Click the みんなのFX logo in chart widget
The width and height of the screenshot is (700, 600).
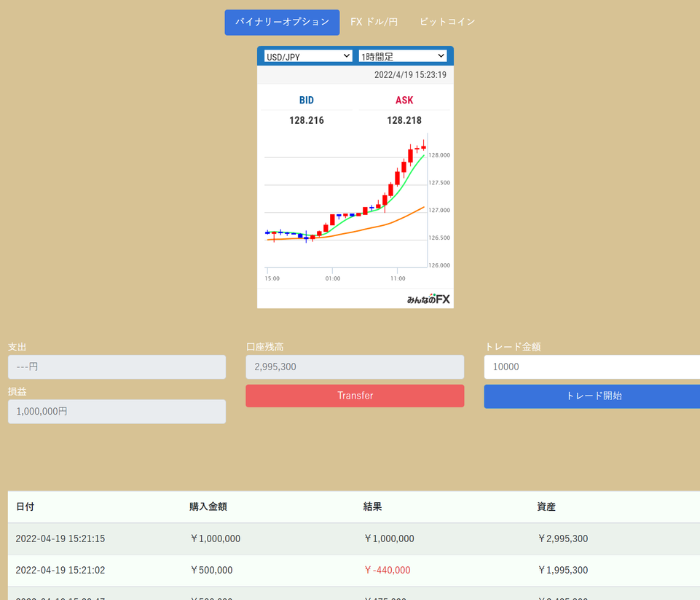[x=428, y=299]
